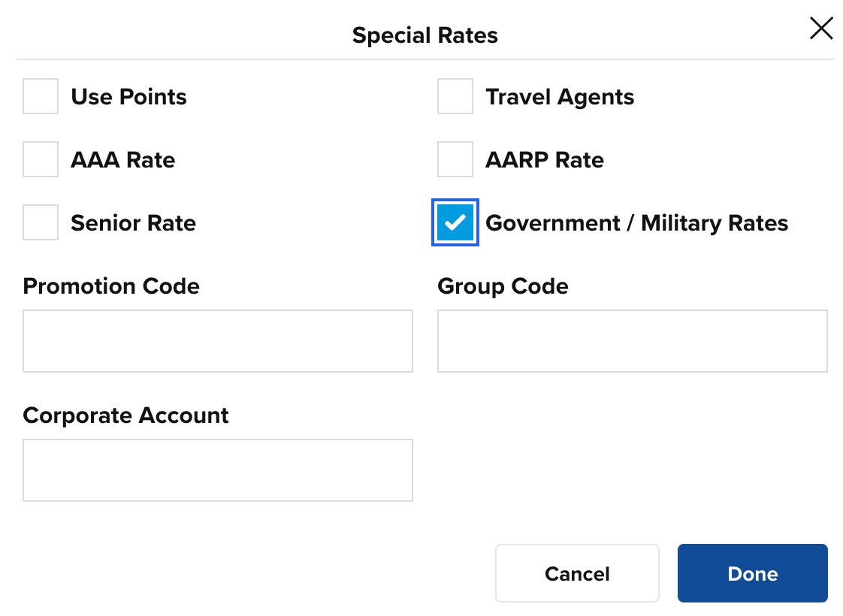Click the AARP Rate label text
This screenshot has height=616, width=843.
coord(544,159)
